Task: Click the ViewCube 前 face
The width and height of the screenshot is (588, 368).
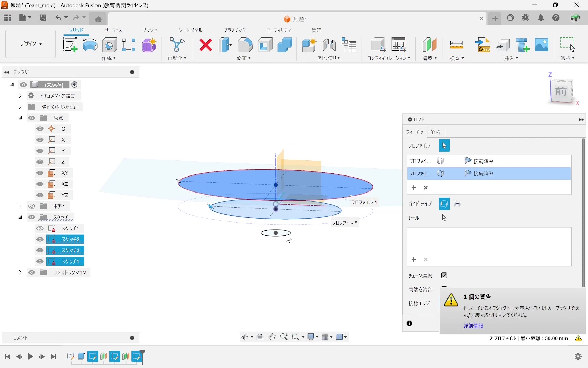Action: tap(561, 91)
